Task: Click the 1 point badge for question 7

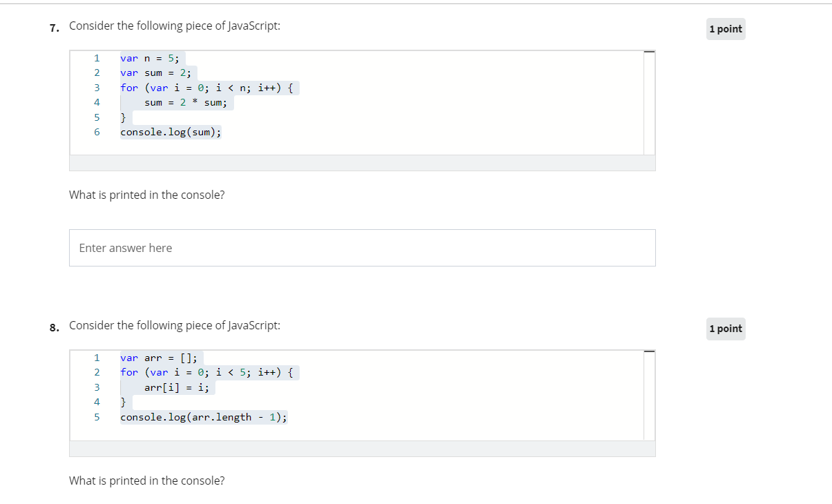Action: pos(725,28)
